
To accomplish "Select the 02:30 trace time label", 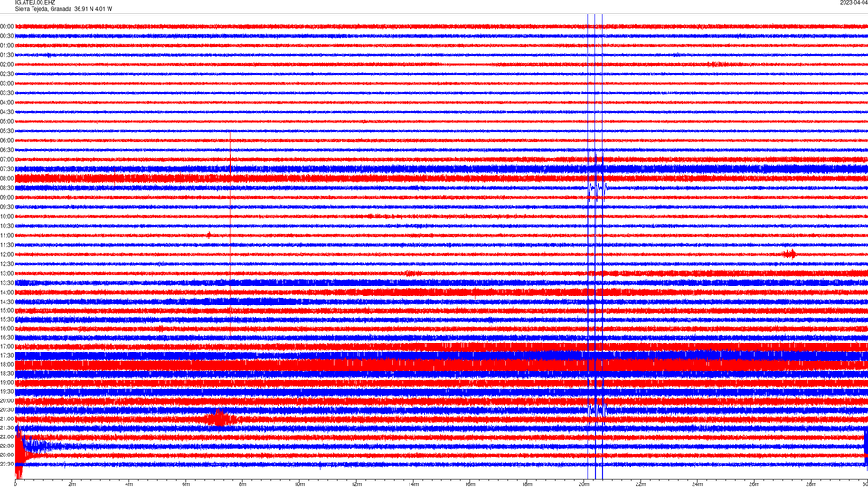I will (x=6, y=73).
